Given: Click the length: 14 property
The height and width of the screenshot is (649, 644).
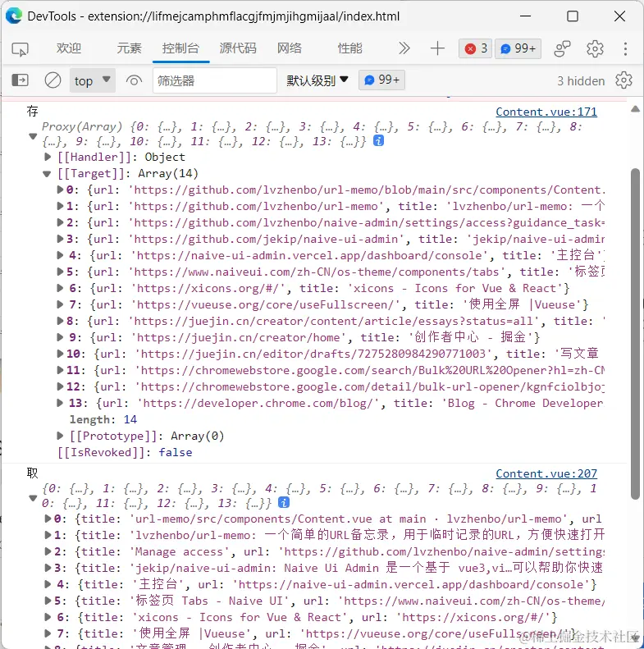Looking at the screenshot, I should coord(103,419).
